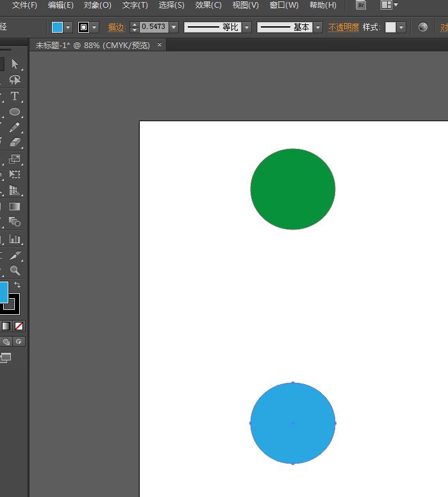448x497 pixels.
Task: Open the 文件(F) menu
Action: pos(24,5)
